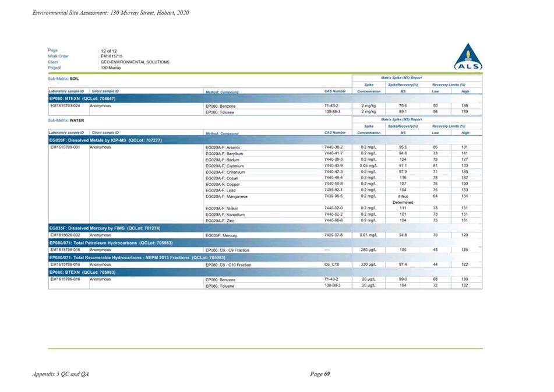Click soil 'EP080: Toluene' compound under QCLot 704647

pyautogui.click(x=220, y=112)
